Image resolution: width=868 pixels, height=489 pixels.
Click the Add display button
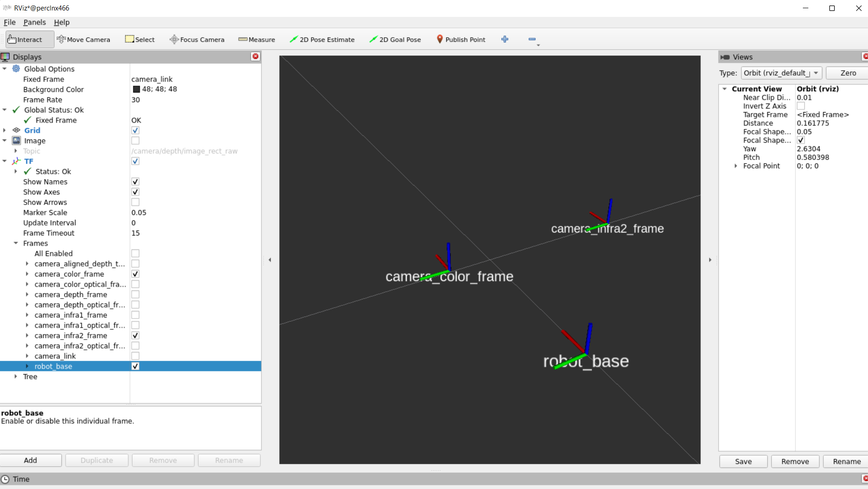pos(31,460)
